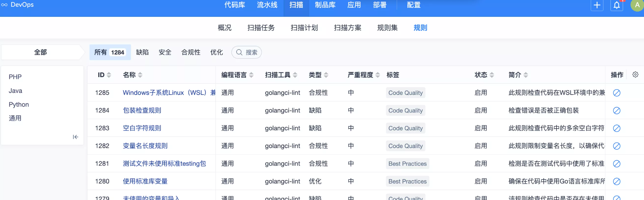Disable rule 1283 using its action icon

click(616, 128)
